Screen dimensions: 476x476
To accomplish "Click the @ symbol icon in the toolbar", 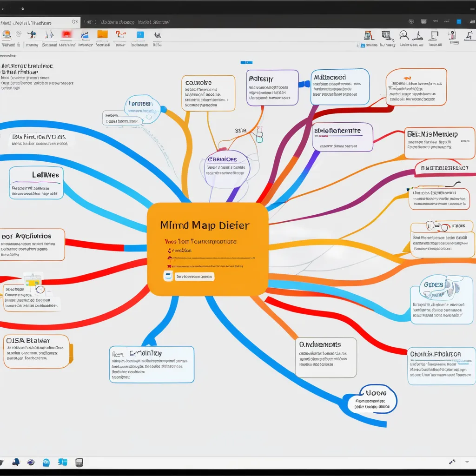I will click(19, 33).
